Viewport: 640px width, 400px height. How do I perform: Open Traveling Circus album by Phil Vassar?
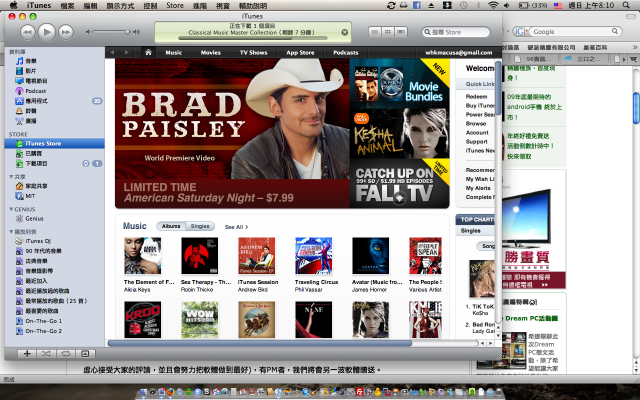[x=313, y=256]
